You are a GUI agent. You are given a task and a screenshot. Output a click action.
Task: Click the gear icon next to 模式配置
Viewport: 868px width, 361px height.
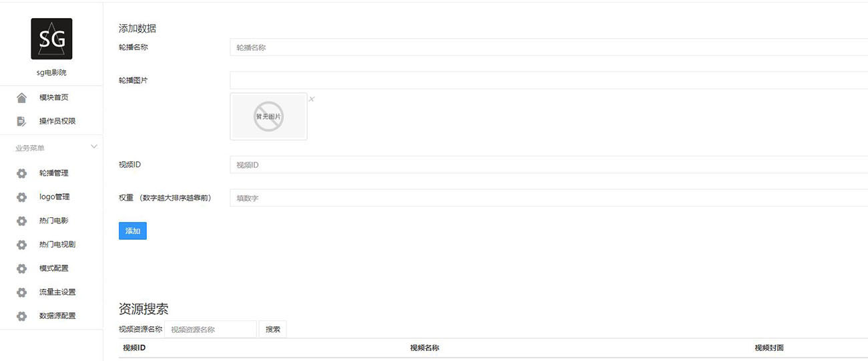(x=21, y=268)
